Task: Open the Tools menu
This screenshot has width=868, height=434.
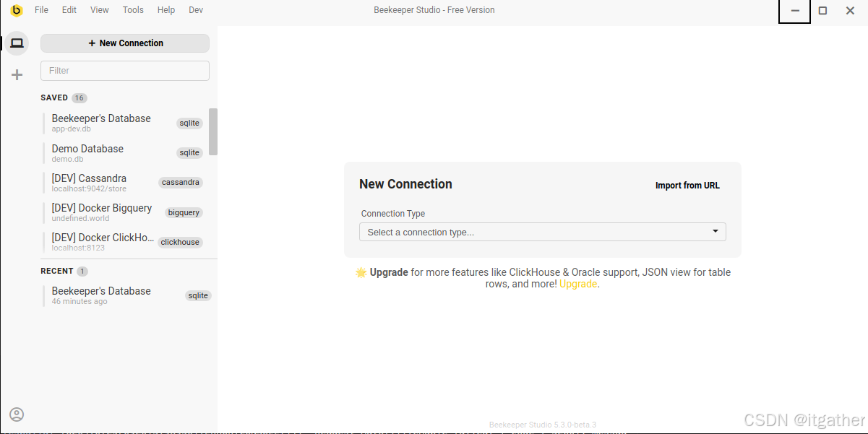Action: pos(133,10)
